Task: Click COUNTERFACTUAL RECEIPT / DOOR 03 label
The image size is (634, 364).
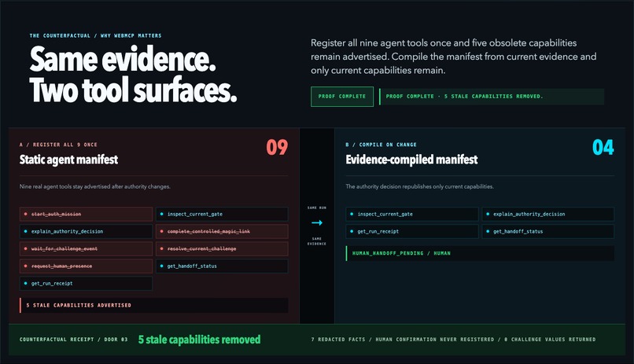Action: tap(74, 340)
